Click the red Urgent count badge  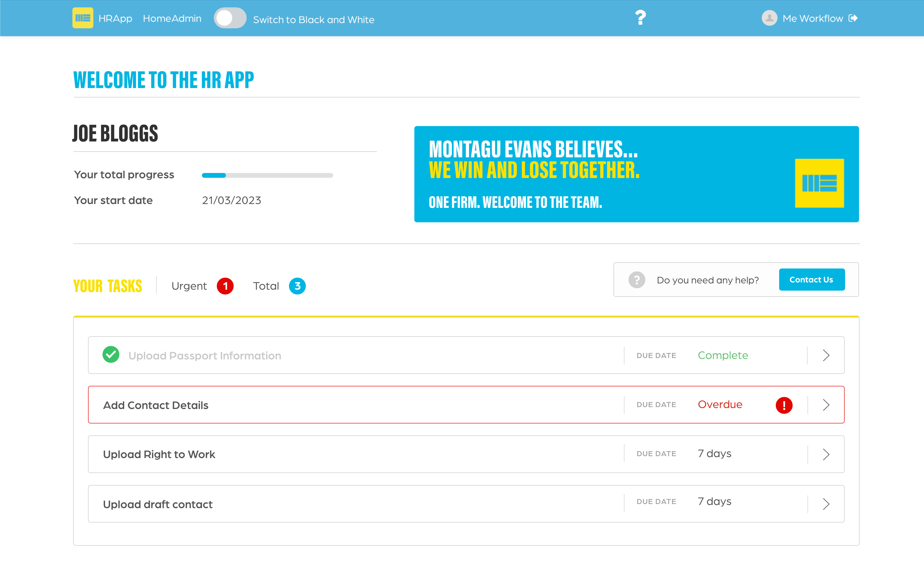225,286
